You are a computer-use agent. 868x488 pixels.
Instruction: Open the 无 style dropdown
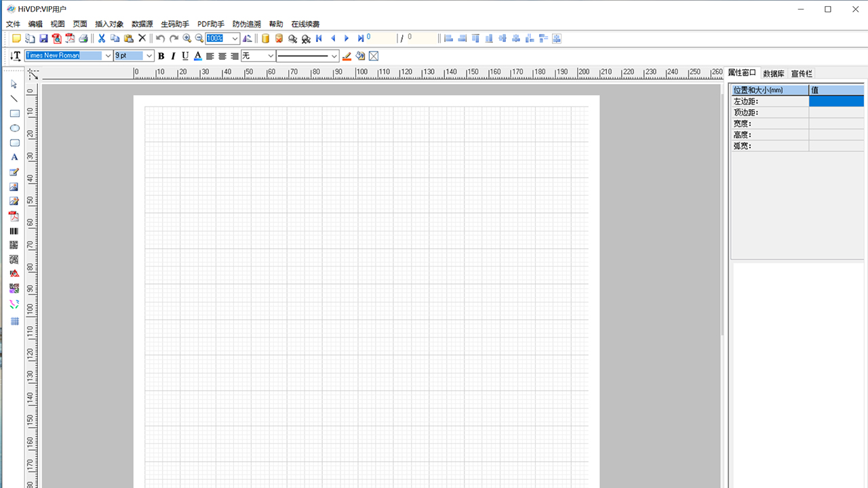tap(271, 56)
